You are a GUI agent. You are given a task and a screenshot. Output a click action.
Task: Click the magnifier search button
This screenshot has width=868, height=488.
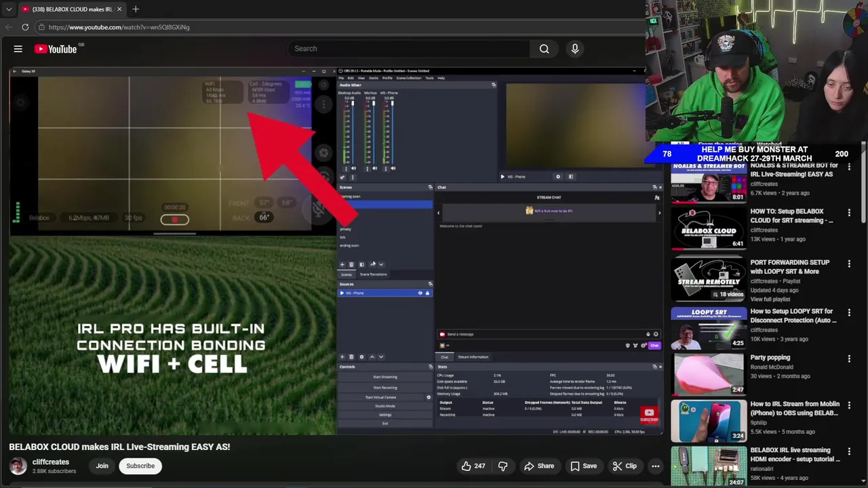(544, 49)
